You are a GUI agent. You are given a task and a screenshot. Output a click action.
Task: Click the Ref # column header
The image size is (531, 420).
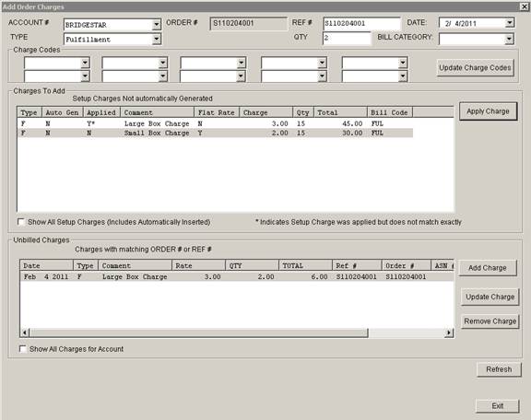tap(357, 265)
